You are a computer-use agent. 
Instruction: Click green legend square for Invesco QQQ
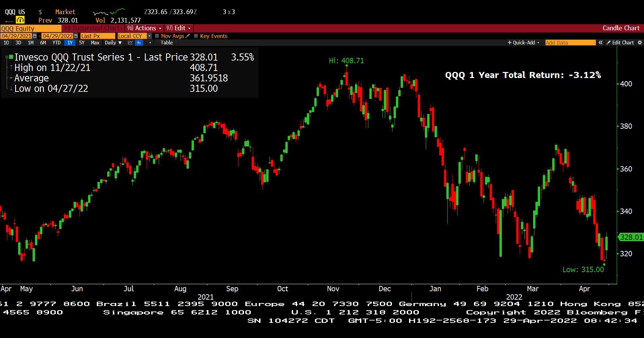[11, 57]
